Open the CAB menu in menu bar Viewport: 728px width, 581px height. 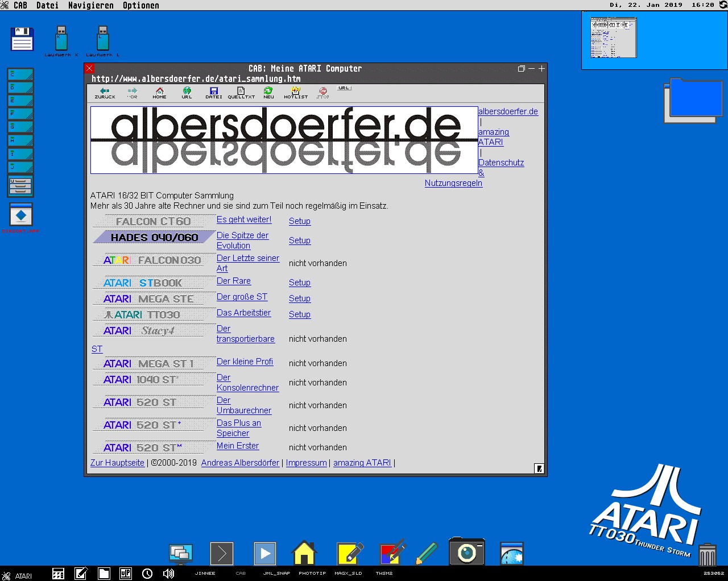click(x=20, y=5)
